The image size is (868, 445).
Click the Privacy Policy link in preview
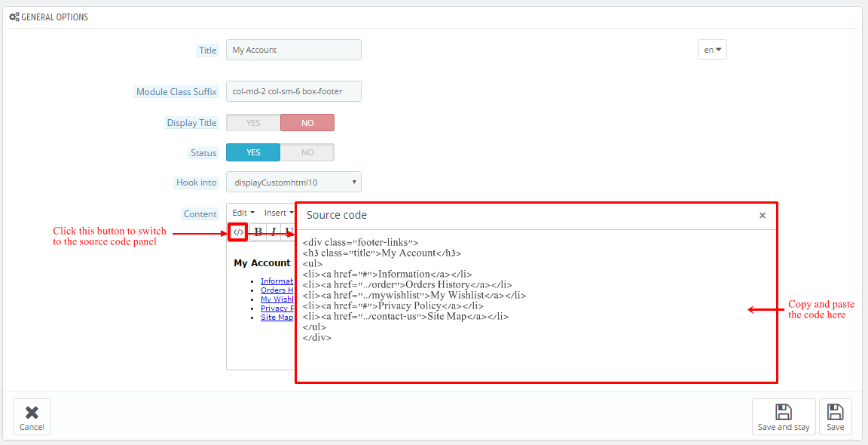coord(277,308)
